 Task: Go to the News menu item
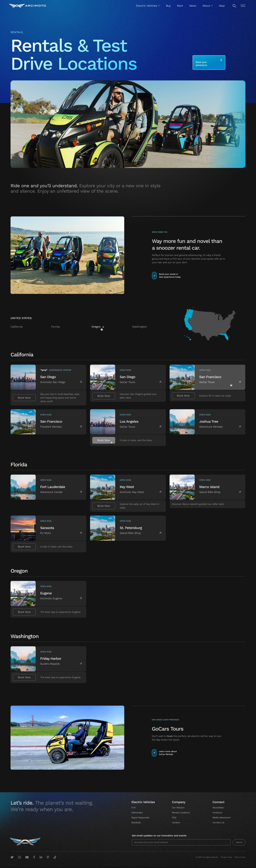pyautogui.click(x=192, y=6)
